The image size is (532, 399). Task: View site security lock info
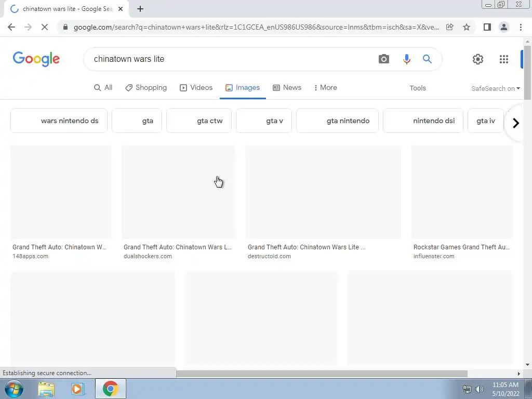[65, 27]
